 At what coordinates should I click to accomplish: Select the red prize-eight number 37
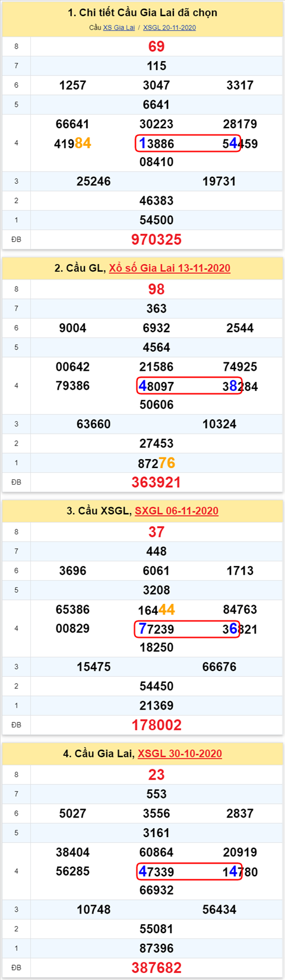pos(156,532)
